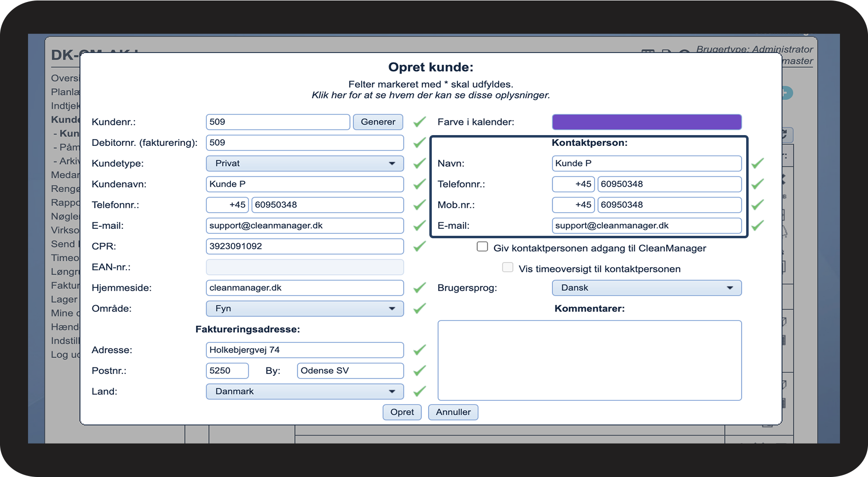Click the green checkmark next to Hjemmeside

point(419,288)
